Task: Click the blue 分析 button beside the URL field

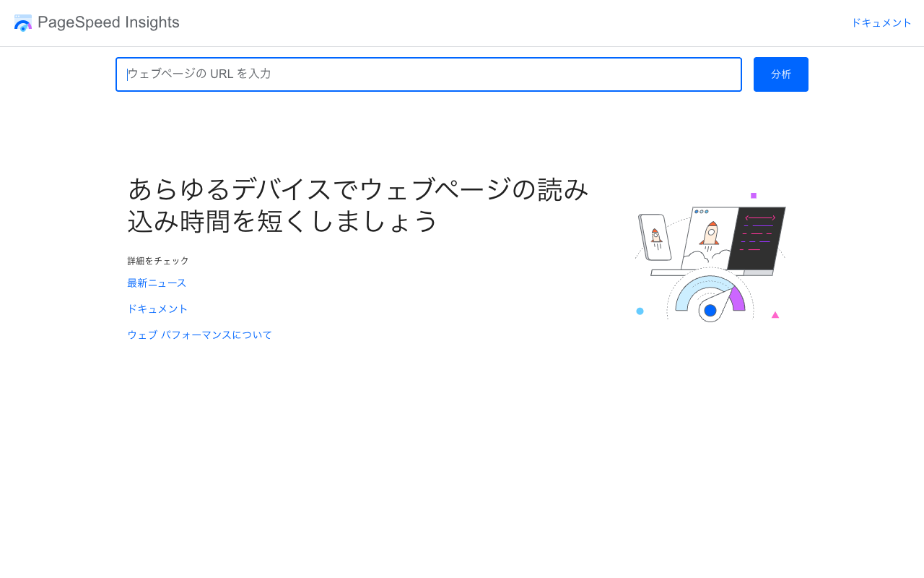Action: tap(780, 74)
